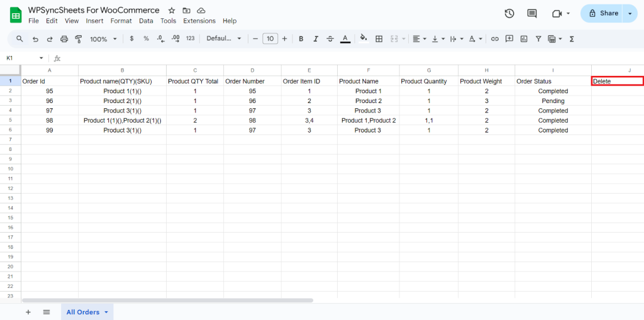Viewport: 644px width, 320px height.
Task: Open All Orders tab options arrow
Action: coord(106,312)
